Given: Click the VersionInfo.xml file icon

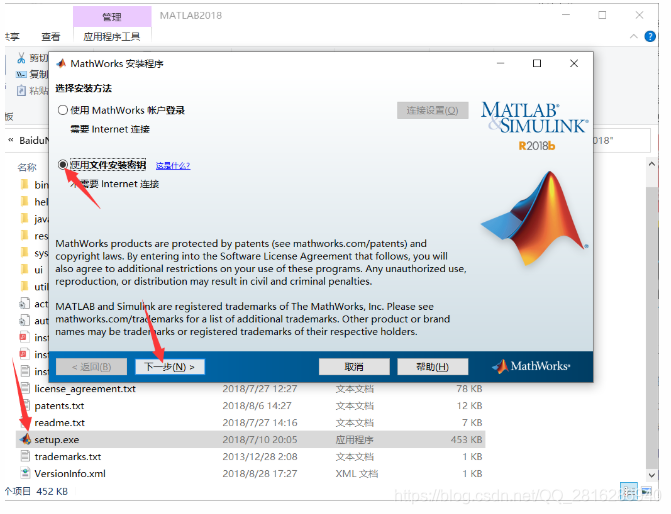Looking at the screenshot, I should tap(25, 473).
